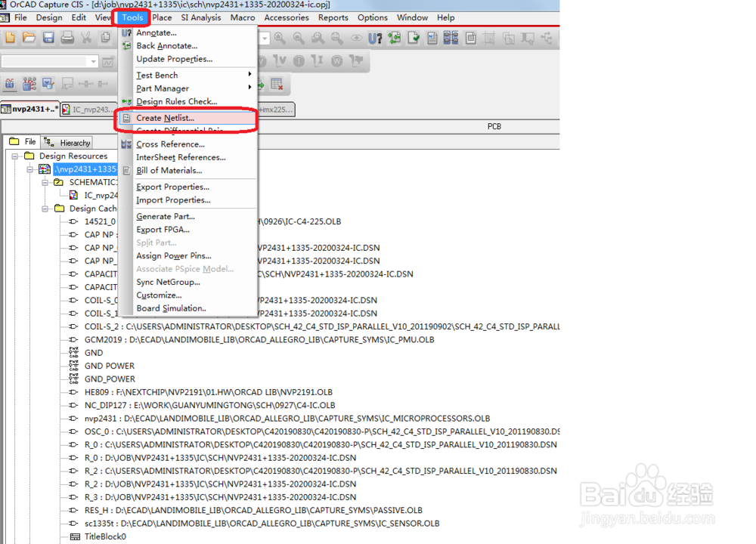Image resolution: width=756 pixels, height=544 pixels.
Task: Select Create Netlist from Tools menu
Action: (x=188, y=118)
